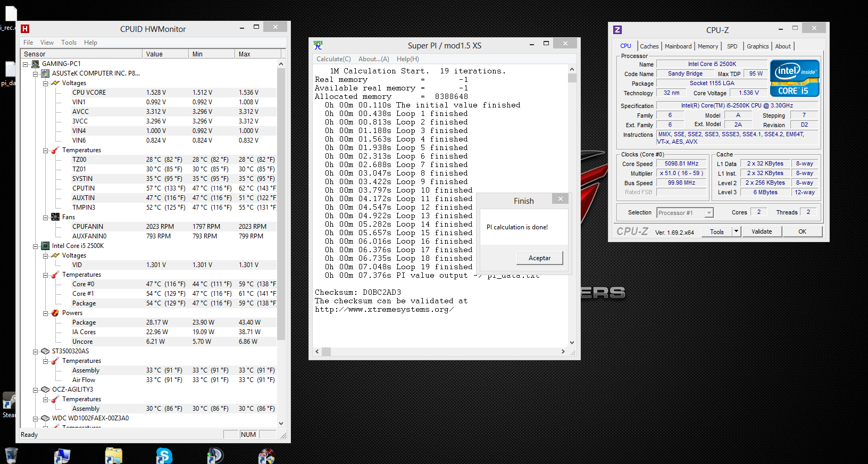Click the Super PI title bar icon
Image resolution: width=868 pixels, height=464 pixels.
pos(318,45)
